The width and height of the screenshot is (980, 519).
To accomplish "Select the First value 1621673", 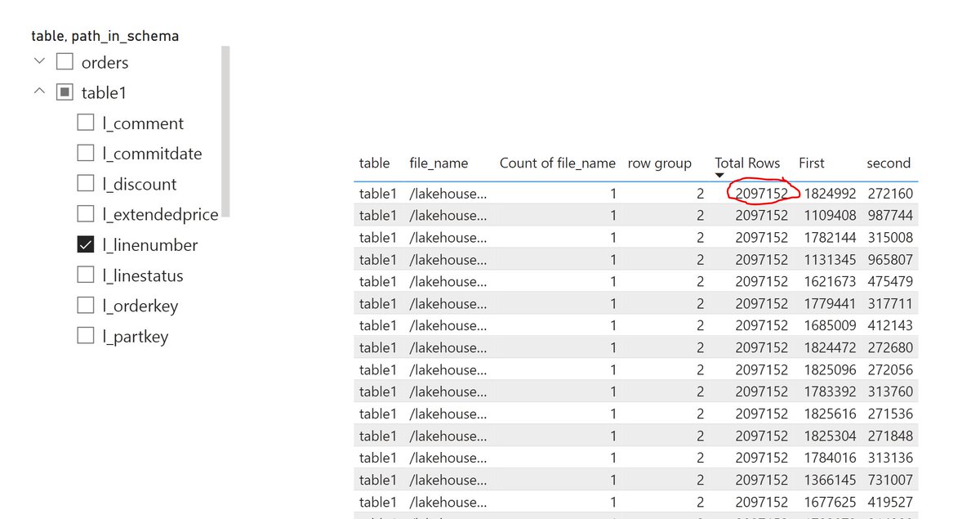I will [x=830, y=281].
